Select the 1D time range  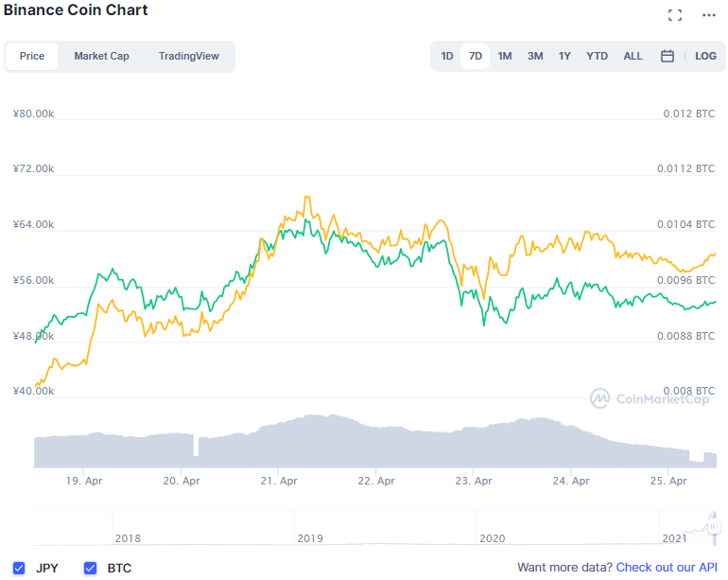click(446, 56)
